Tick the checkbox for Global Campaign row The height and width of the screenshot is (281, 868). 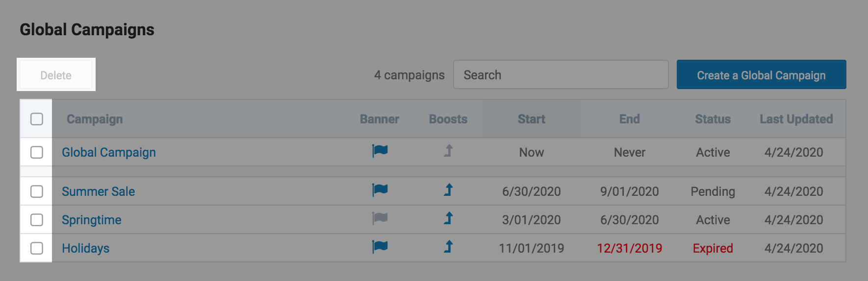pos(37,152)
